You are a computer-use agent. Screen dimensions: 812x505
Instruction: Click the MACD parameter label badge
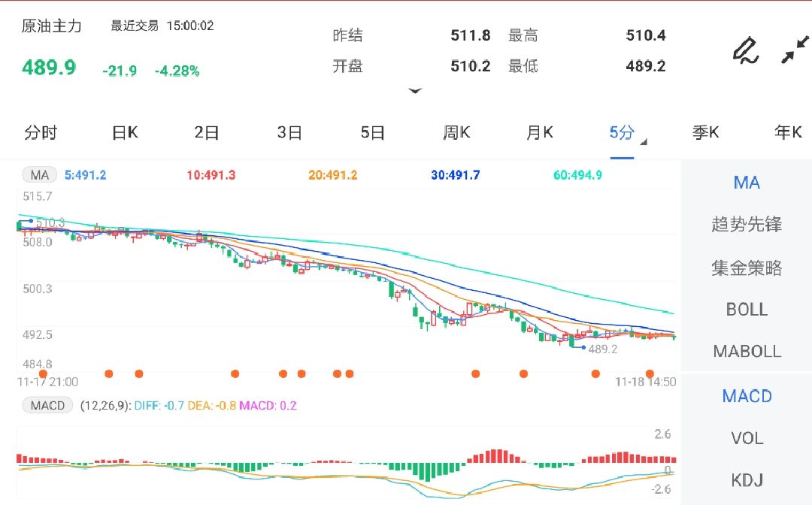[47, 406]
